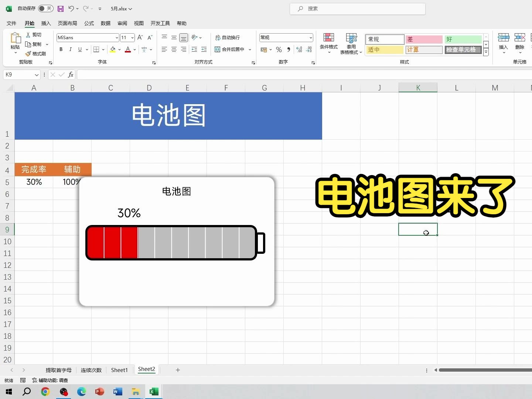
Task: Click the Percent style (%) icon
Action: click(279, 50)
